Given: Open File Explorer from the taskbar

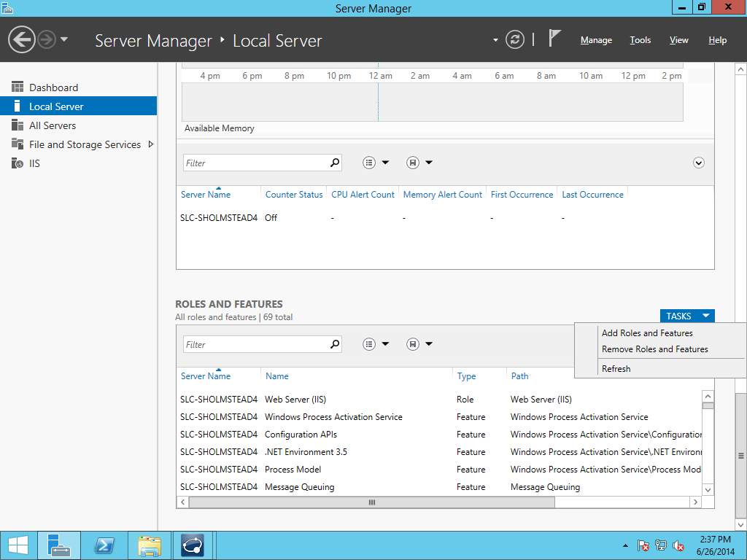Looking at the screenshot, I should 149,545.
